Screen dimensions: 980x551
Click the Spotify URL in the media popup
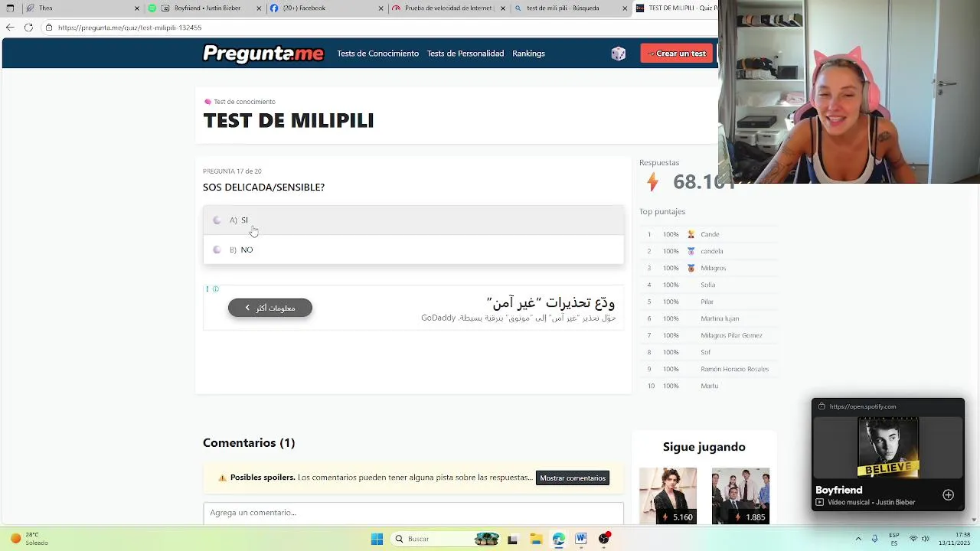[x=863, y=406]
